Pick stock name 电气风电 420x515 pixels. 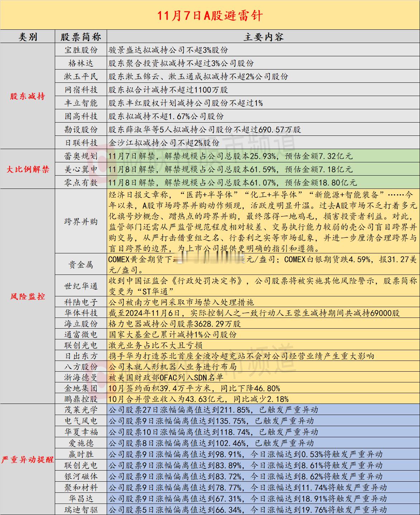[81, 421]
